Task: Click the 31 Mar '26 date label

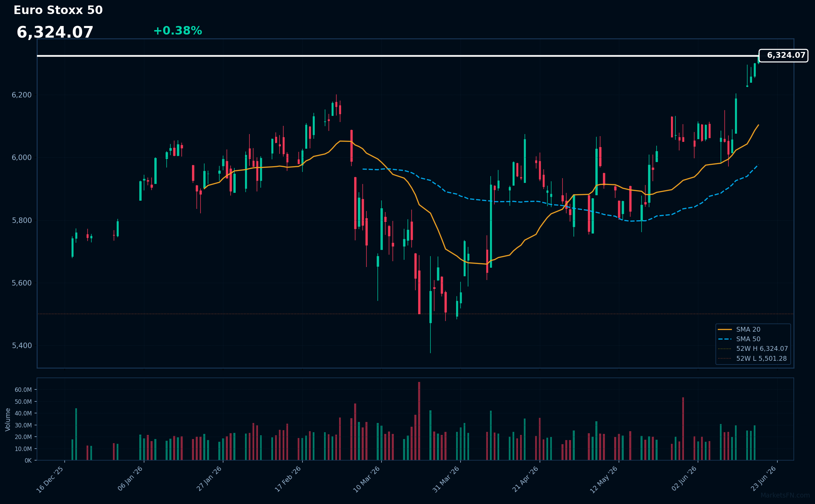Action: point(446,479)
